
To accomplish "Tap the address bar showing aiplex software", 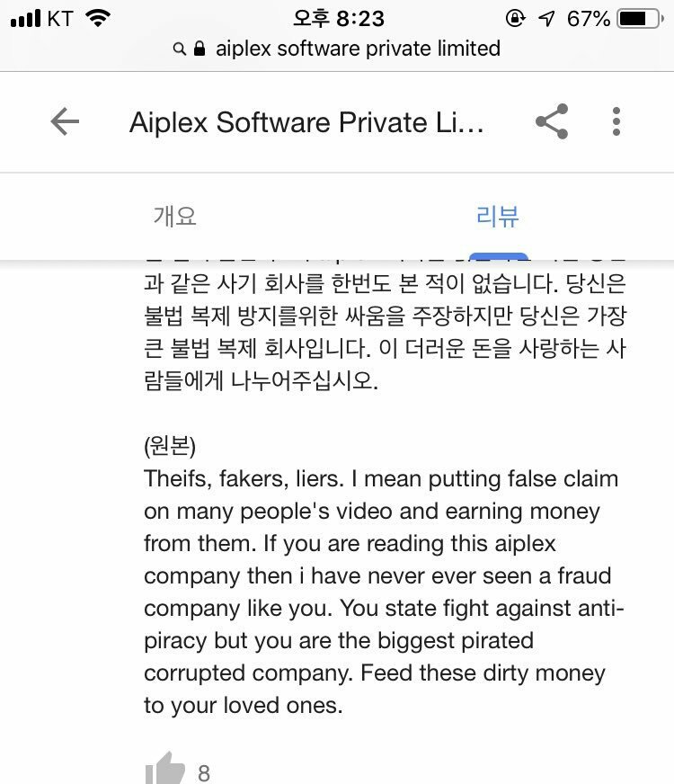I will 337,49.
